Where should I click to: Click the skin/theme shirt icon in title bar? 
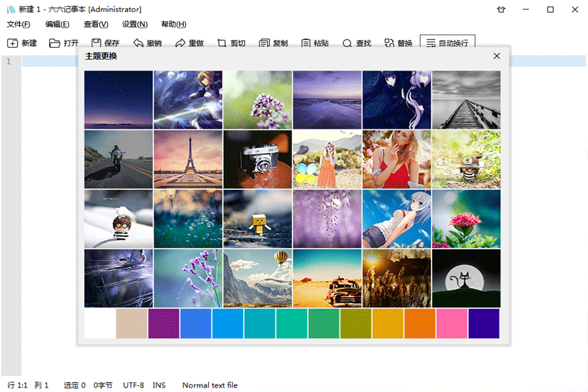pos(501,10)
